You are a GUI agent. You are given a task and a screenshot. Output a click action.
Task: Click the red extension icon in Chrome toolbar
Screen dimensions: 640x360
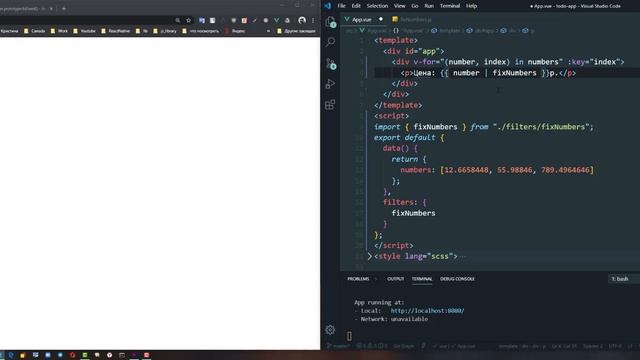(244, 20)
